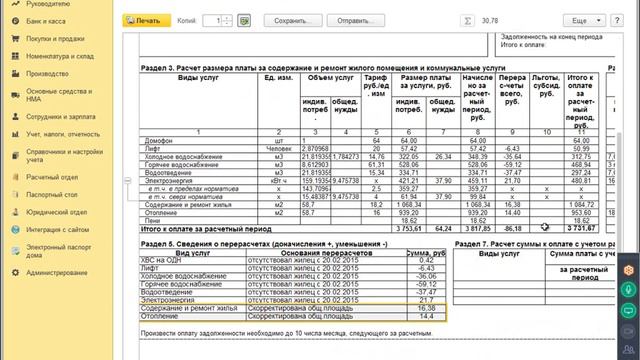640x360 pixels.
Task: Click the Задолженность на конец периода line
Action: [551, 37]
